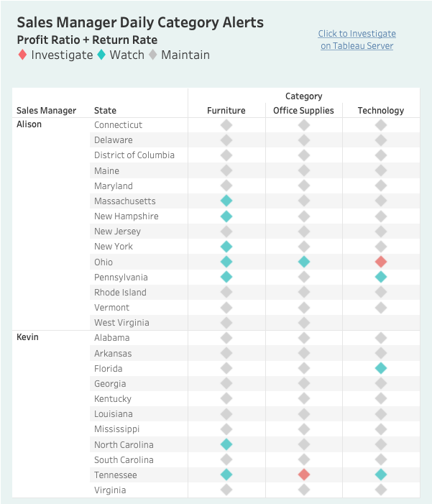Select the Technology column header

tap(381, 110)
